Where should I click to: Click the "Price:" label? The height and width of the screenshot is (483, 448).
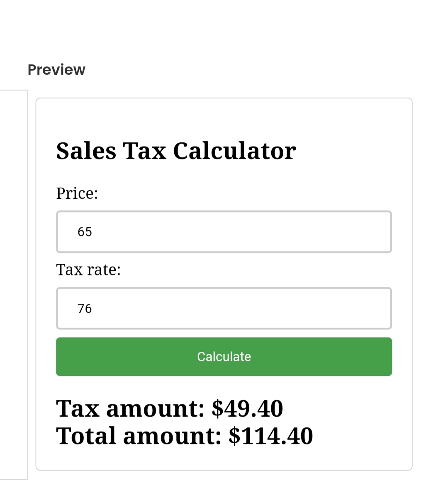[77, 193]
